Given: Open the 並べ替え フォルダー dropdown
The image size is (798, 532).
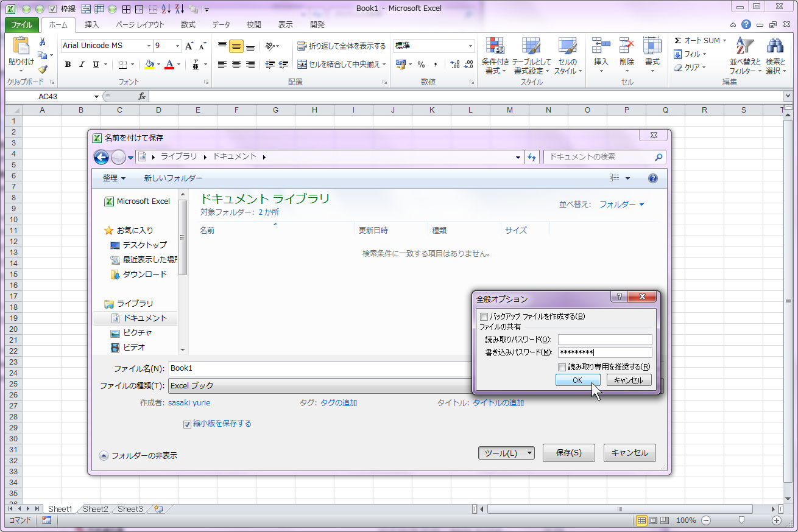Looking at the screenshot, I should click(x=621, y=205).
